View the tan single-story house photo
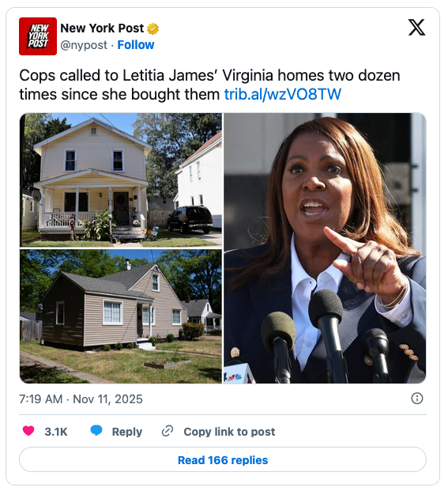Image resolution: width=448 pixels, height=491 pixels. coord(121,316)
